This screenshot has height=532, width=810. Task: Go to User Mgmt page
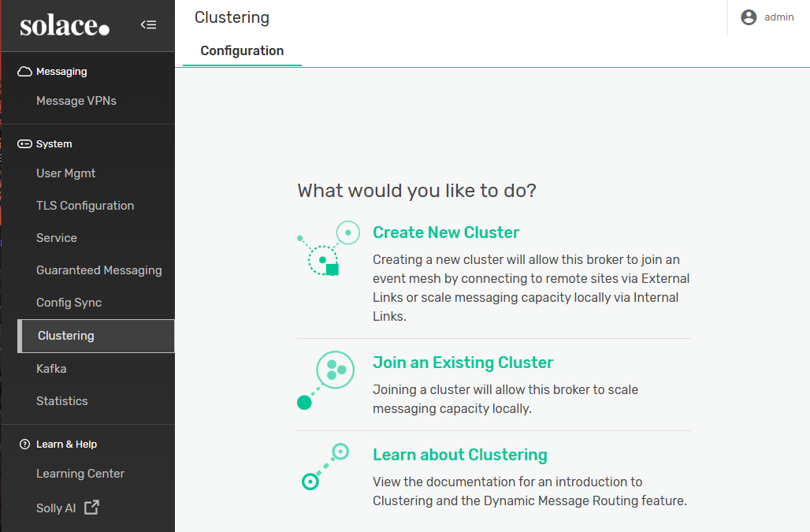coord(66,173)
